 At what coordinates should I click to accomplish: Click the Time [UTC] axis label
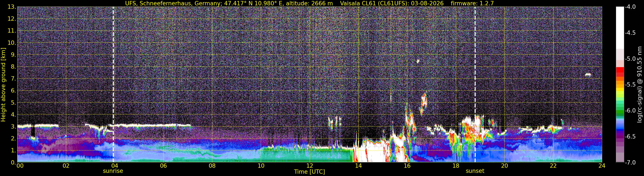coord(310,172)
